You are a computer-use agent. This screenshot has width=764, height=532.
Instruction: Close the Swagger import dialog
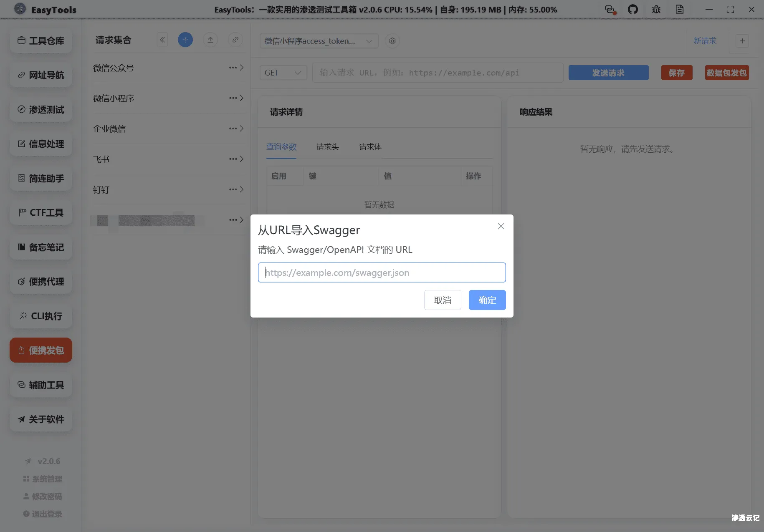click(501, 226)
